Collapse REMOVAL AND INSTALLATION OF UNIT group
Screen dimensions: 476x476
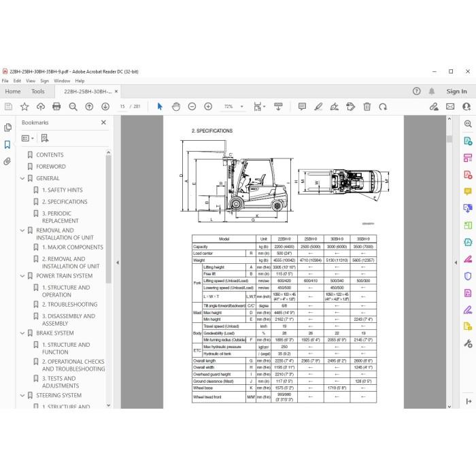22,231
